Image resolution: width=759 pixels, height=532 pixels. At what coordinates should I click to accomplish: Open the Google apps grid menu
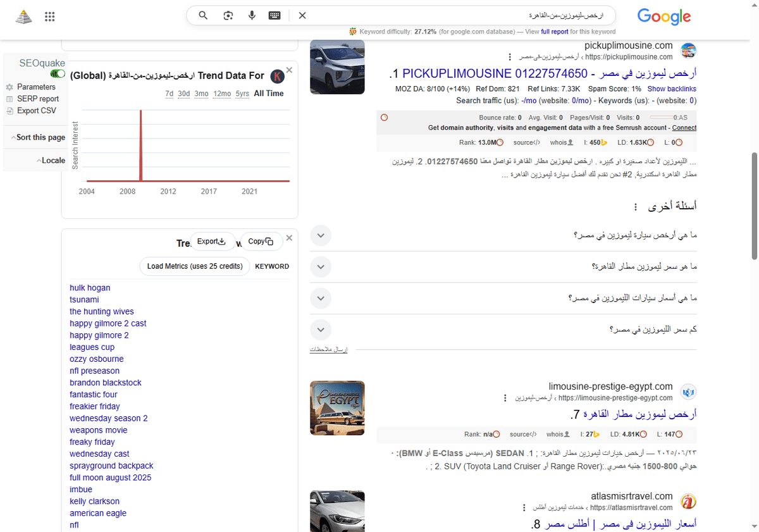point(49,16)
